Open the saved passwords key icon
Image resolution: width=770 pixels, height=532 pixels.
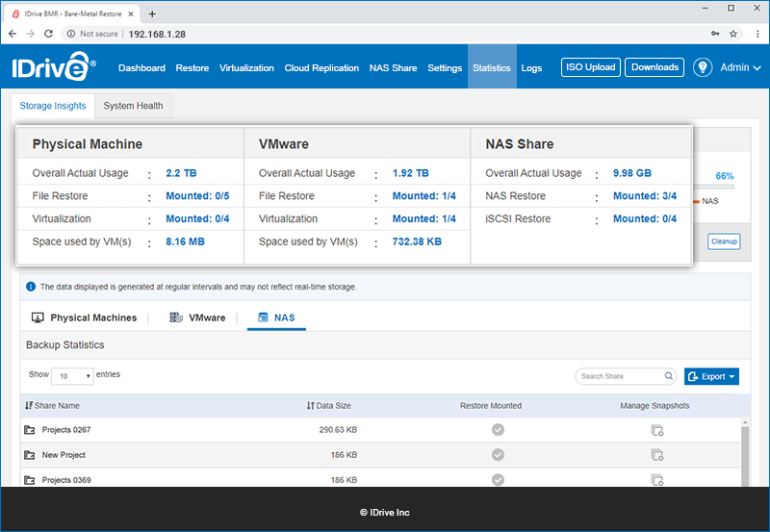click(715, 34)
